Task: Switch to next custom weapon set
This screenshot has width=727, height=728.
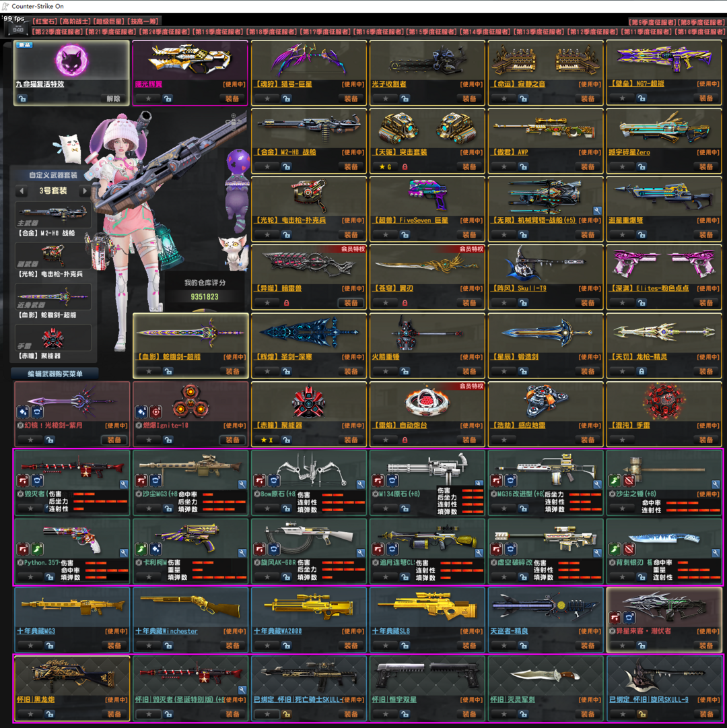Action: (x=84, y=191)
